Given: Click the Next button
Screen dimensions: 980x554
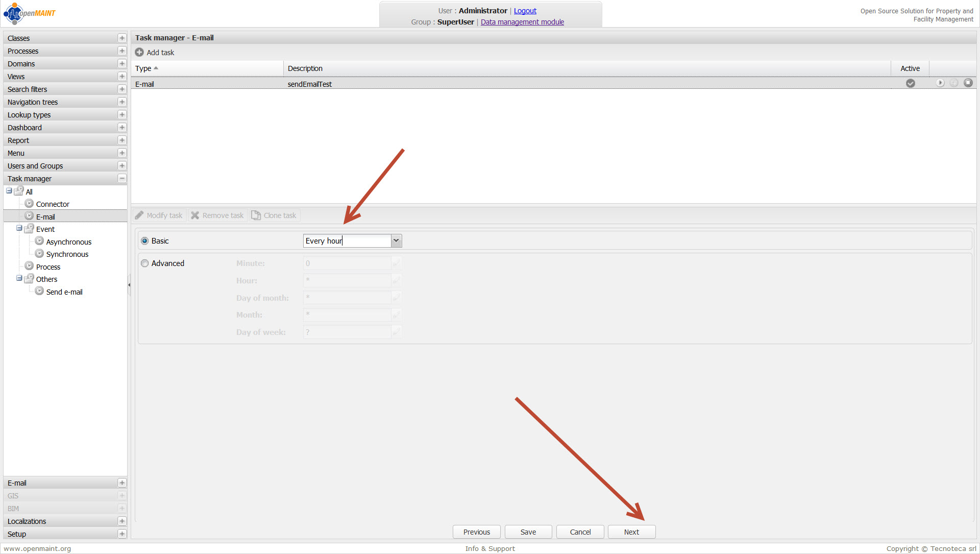Looking at the screenshot, I should [x=631, y=532].
